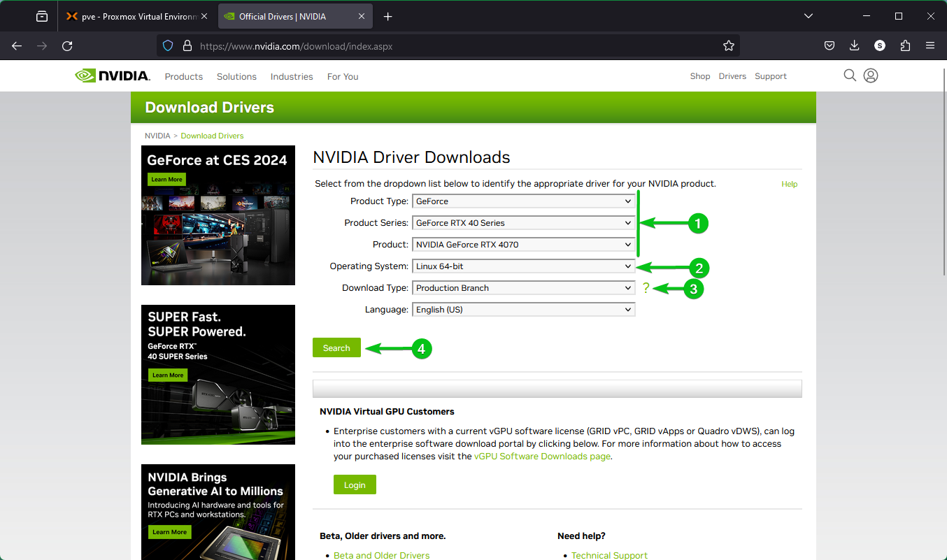Click the NVIDIA logo in the site header
This screenshot has width=947, height=560.
pos(113,76)
